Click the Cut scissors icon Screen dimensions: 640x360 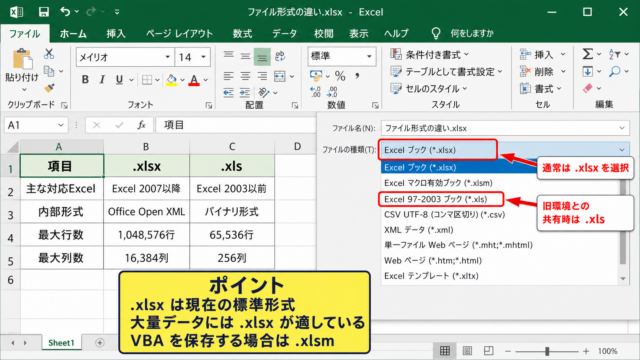(x=49, y=53)
